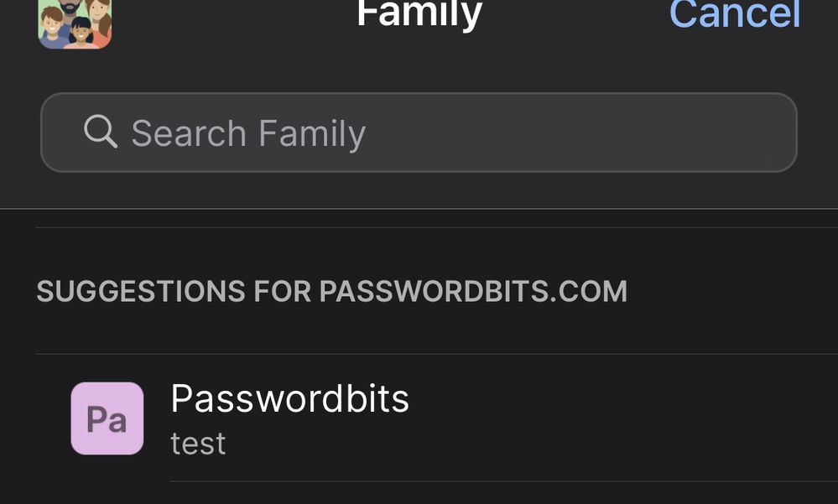
Task: Tap the search glass in Search Family
Action: (100, 132)
